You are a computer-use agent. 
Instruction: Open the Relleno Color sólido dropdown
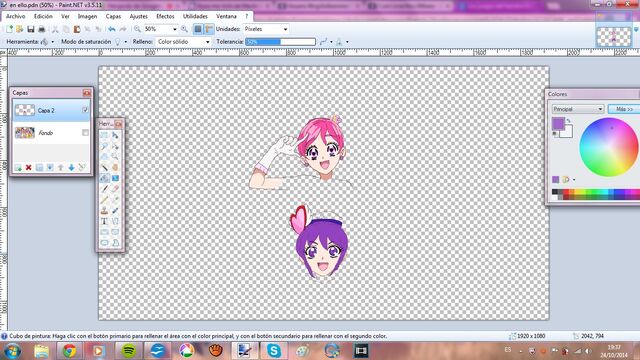pyautogui.click(x=184, y=42)
